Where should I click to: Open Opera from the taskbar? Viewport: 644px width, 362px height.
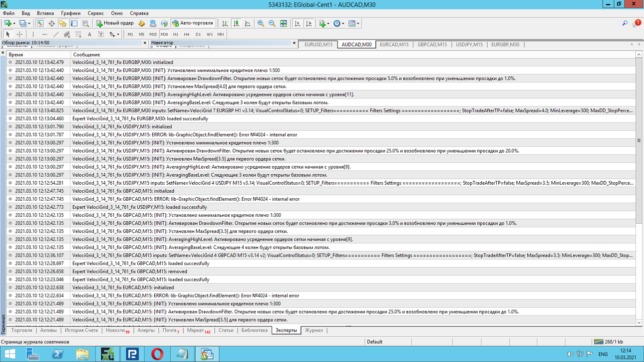tap(157, 354)
